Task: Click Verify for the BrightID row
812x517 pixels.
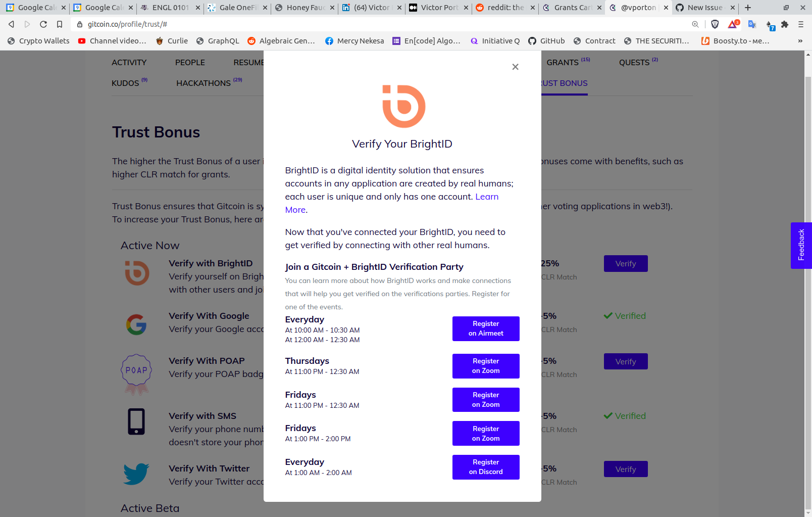Action: 626,264
